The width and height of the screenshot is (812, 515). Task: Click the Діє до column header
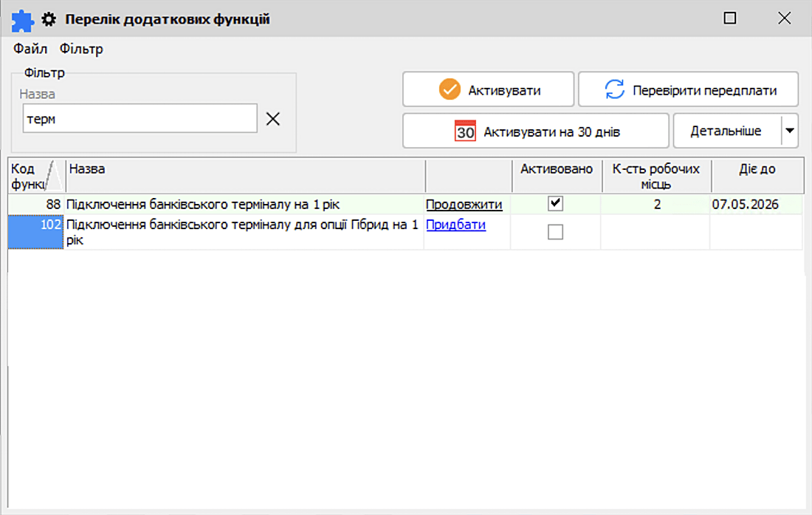(757, 176)
